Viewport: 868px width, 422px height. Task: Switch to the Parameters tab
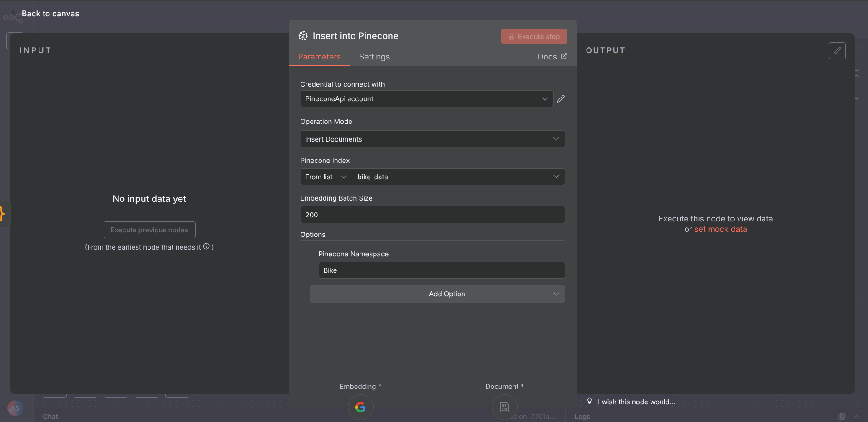pyautogui.click(x=319, y=57)
